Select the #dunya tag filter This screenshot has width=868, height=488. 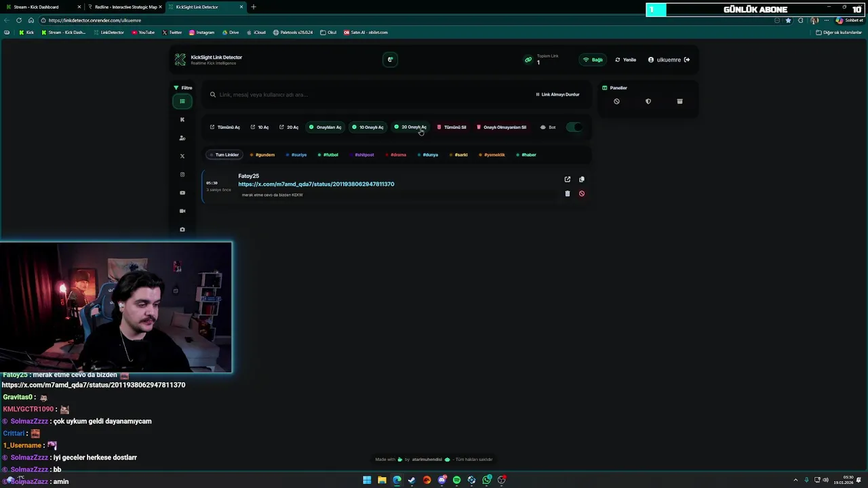428,155
